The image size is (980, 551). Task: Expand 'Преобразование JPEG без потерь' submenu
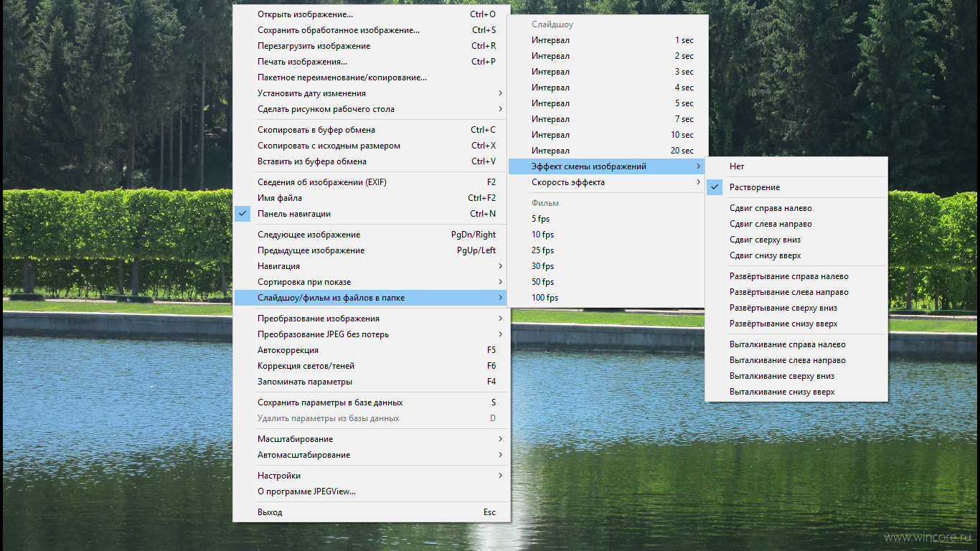[371, 334]
